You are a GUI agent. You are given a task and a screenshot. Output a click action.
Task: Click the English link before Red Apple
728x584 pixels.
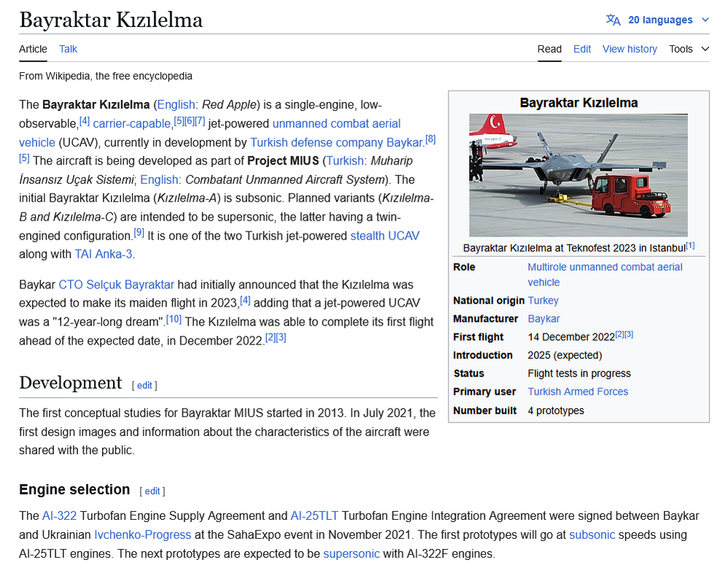point(176,104)
